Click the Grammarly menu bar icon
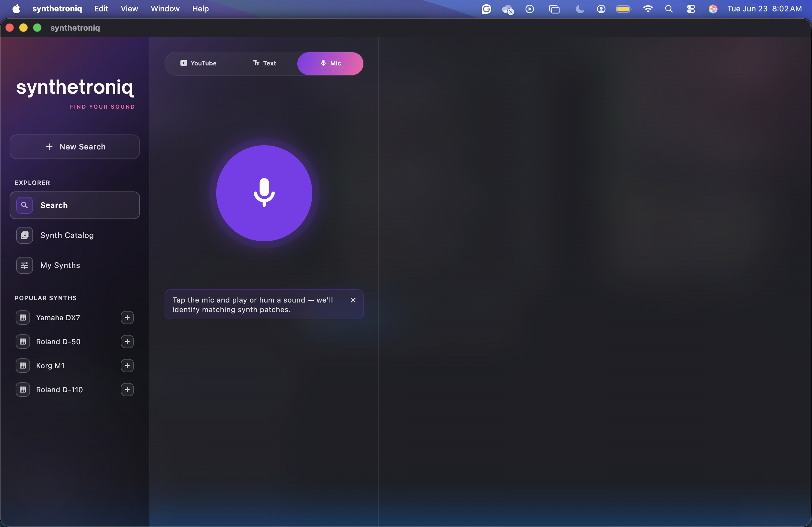Screen dimensions: 812x527 [x=486, y=9]
